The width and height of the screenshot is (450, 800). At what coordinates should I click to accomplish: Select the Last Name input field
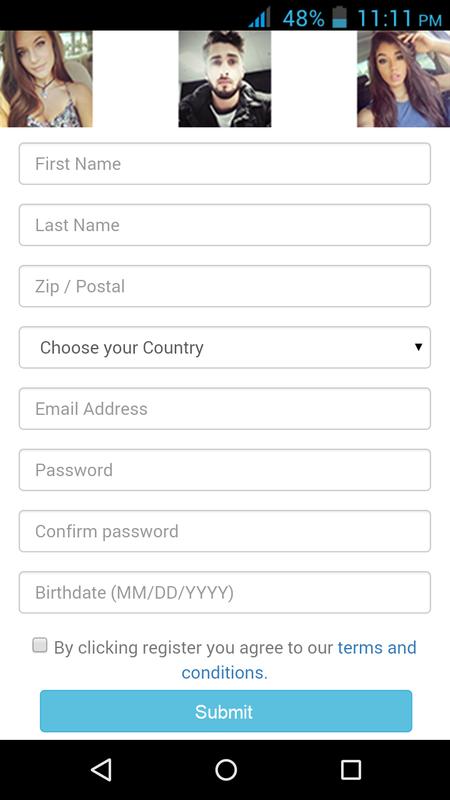[x=225, y=225]
